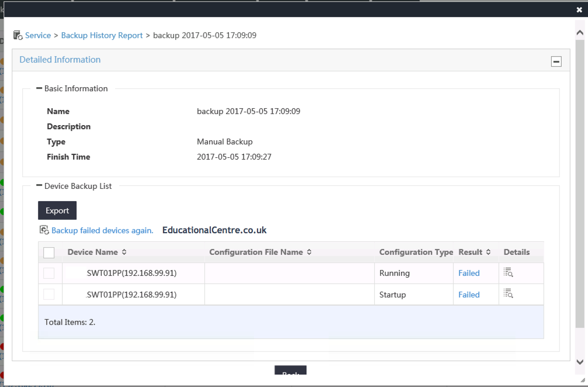This screenshot has width=588, height=387.
Task: Click the vertical scrollbar down arrow
Action: point(580,362)
